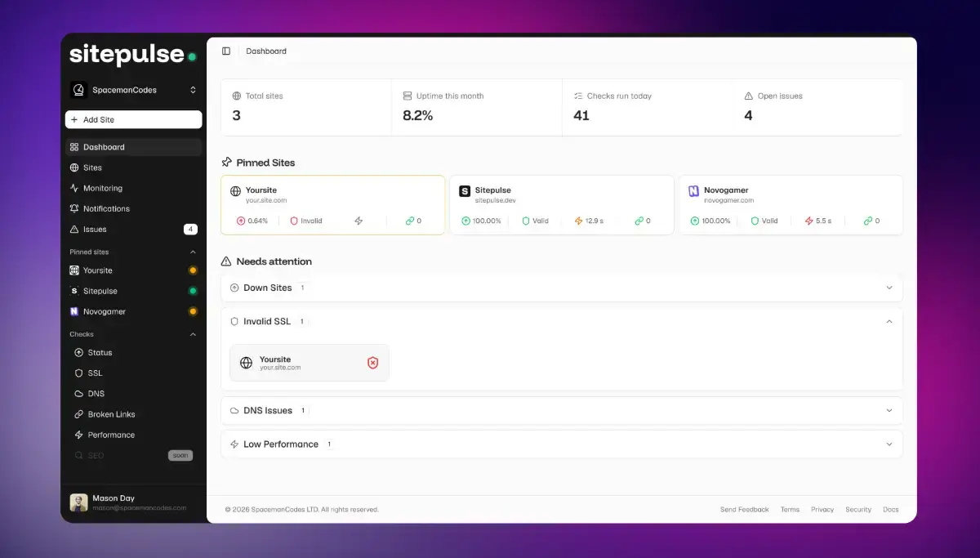
Task: Open the Privacy footer link
Action: click(x=822, y=509)
